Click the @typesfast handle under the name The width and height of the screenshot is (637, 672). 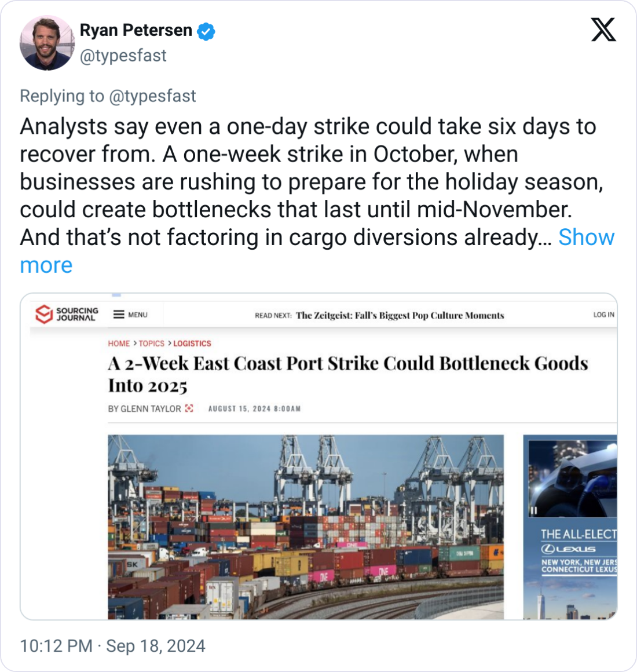[123, 56]
